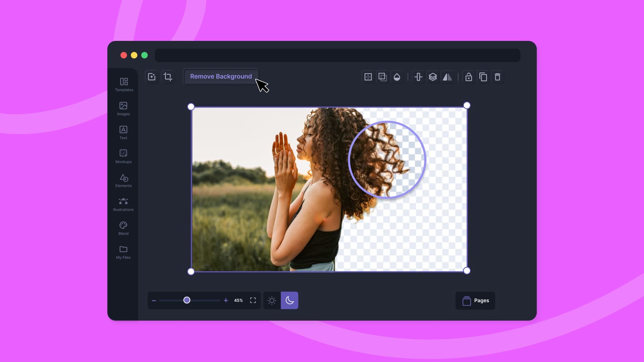644x362 pixels.
Task: Delete element with trash icon
Action: click(497, 77)
